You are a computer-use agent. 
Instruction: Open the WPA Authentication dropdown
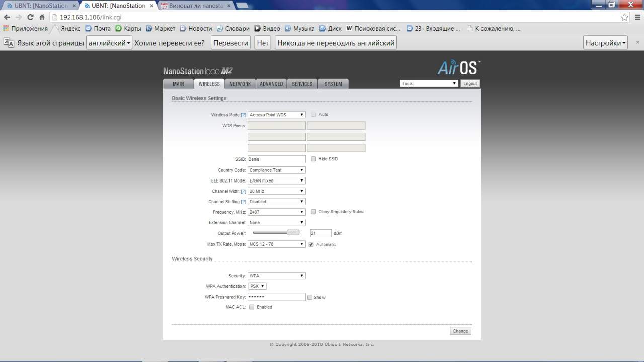coord(257,286)
